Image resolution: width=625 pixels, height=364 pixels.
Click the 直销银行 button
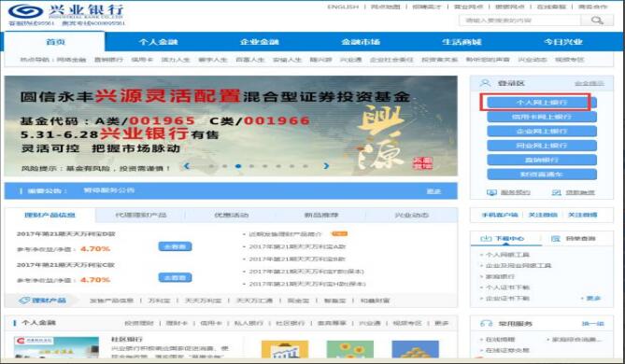click(x=542, y=160)
